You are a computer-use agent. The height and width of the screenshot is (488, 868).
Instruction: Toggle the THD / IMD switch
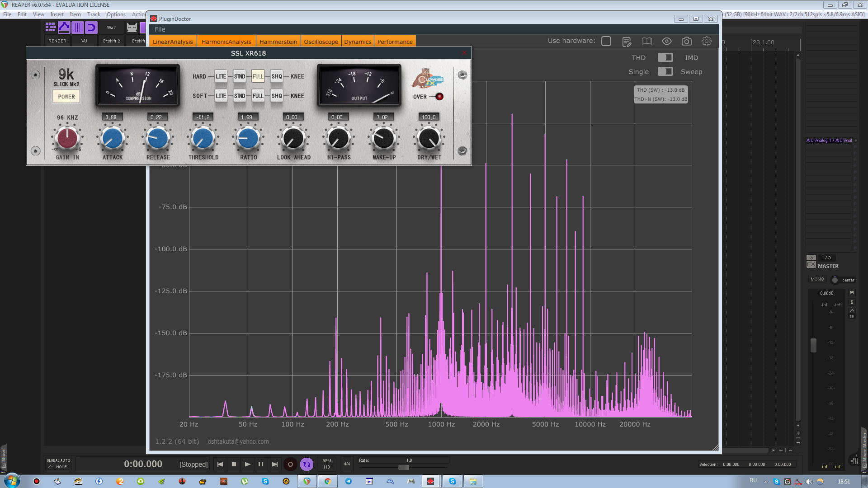[665, 57]
